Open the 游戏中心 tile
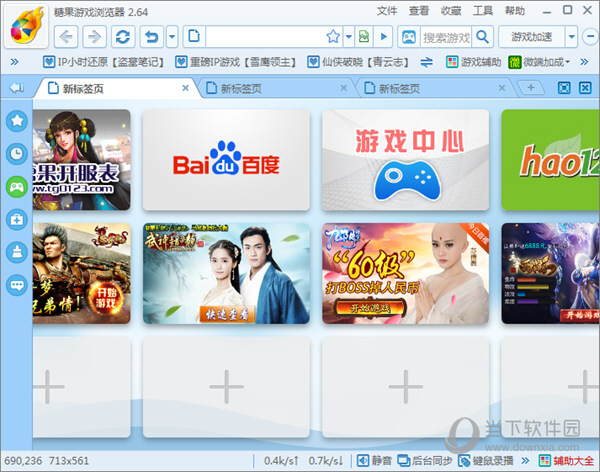This screenshot has width=600, height=472. [406, 160]
